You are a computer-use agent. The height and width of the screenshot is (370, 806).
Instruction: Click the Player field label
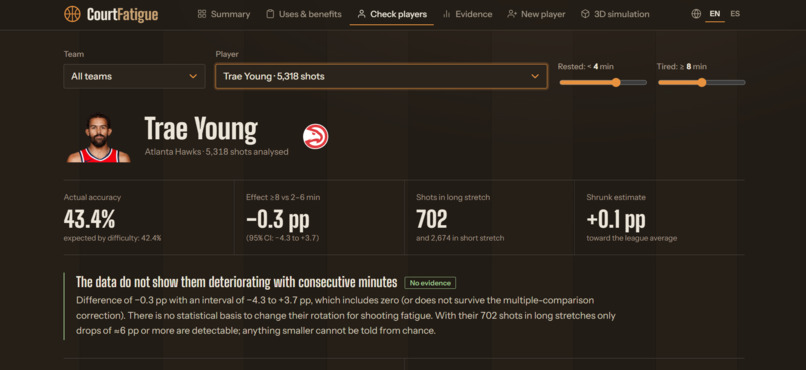click(227, 54)
